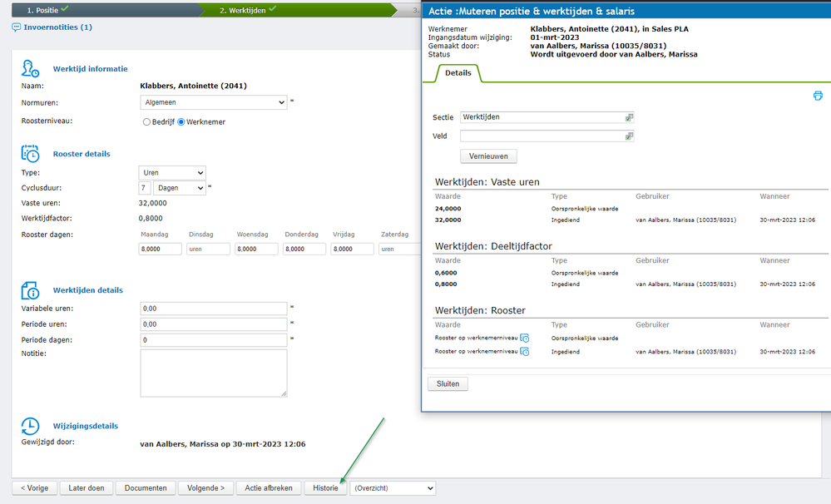Click the Werktijdfactor value 0,8000 in form
The image size is (831, 504).
pos(151,219)
